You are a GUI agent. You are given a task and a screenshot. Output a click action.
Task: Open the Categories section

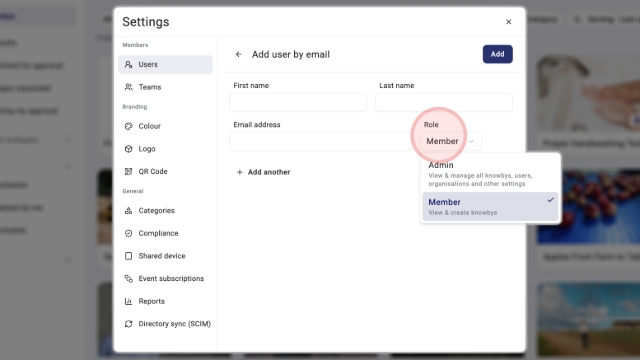coord(165,211)
